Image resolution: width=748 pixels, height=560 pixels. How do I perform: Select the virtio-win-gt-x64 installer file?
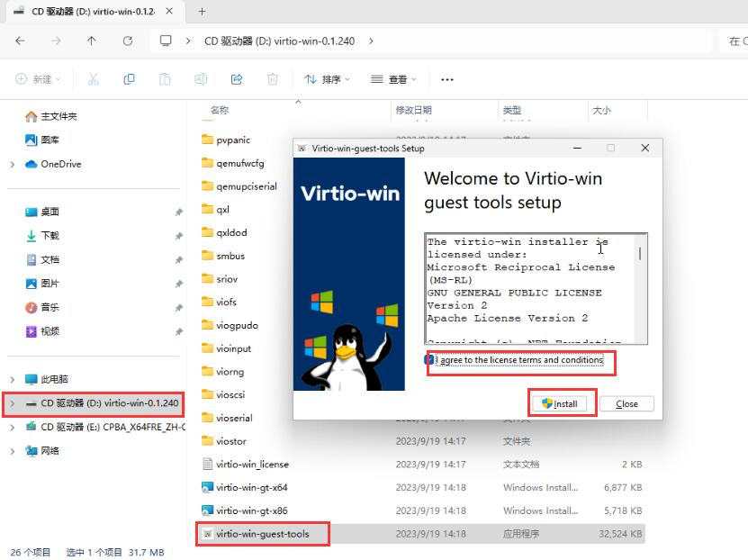[x=251, y=488]
